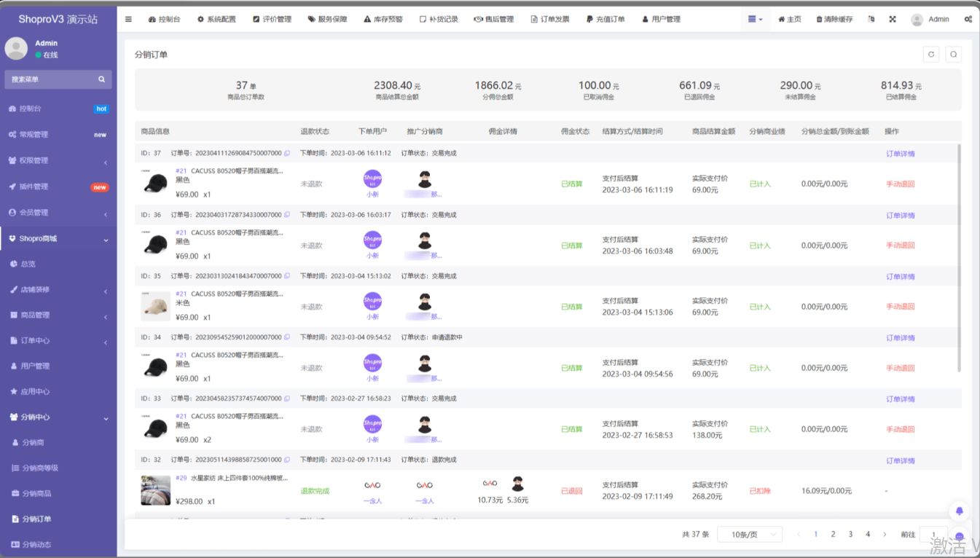Viewport: 980px width, 558px height.
Task: Click the sidebar menu search magnifier
Action: tap(102, 79)
